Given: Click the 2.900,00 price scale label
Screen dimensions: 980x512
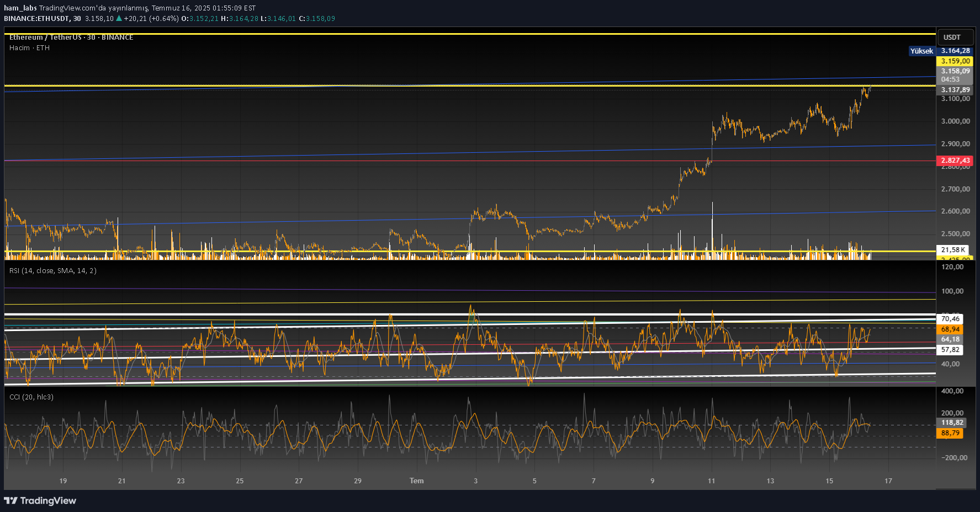Looking at the screenshot, I should [955, 144].
